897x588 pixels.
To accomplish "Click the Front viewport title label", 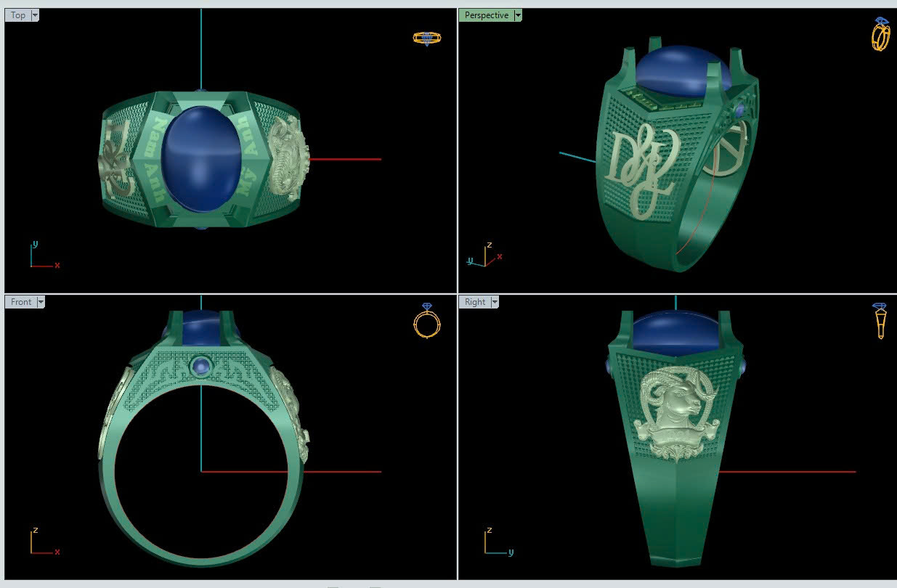I will coord(21,302).
